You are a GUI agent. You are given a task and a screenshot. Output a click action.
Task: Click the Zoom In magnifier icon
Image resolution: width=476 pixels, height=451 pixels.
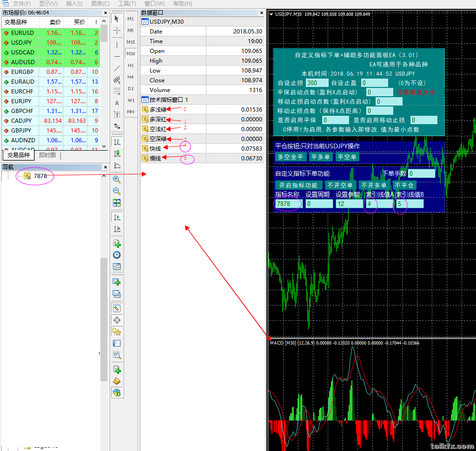click(x=117, y=179)
